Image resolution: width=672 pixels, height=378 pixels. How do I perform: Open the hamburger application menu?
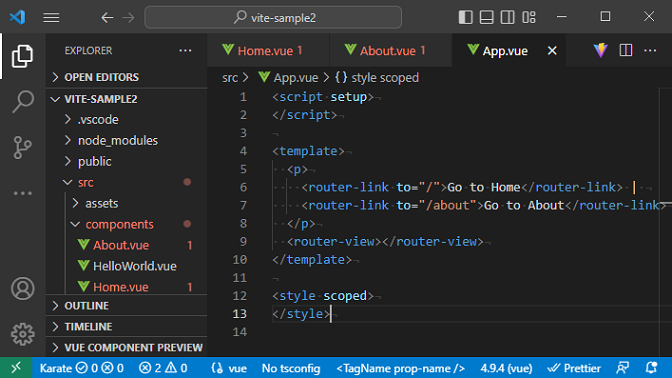[51, 18]
